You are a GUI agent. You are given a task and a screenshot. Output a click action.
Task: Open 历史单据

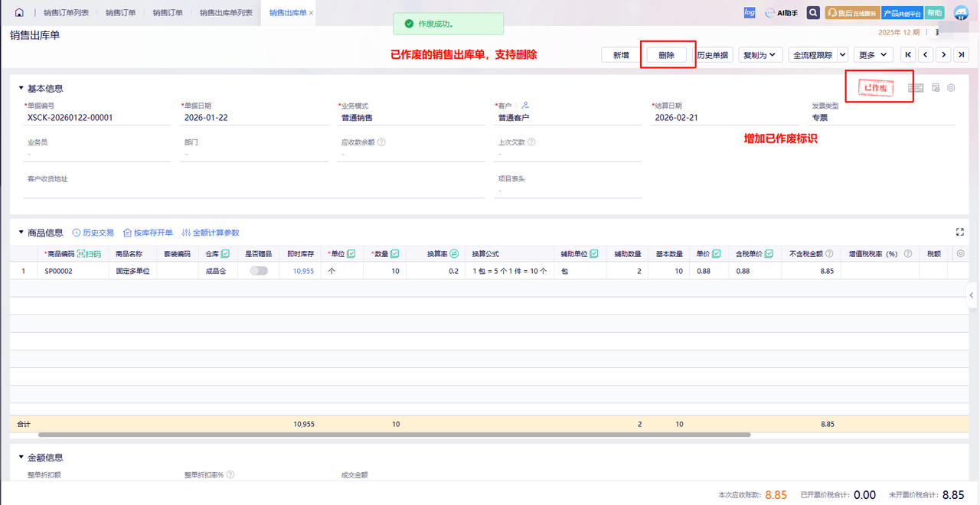coord(712,54)
